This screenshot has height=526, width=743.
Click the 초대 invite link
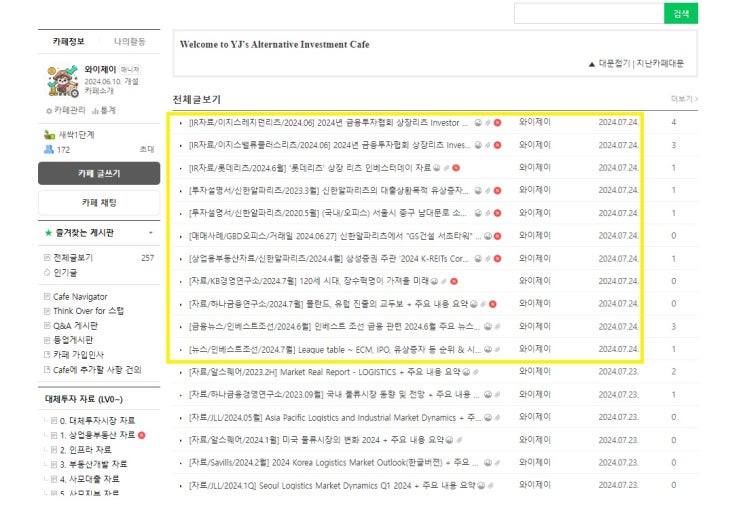pos(147,149)
